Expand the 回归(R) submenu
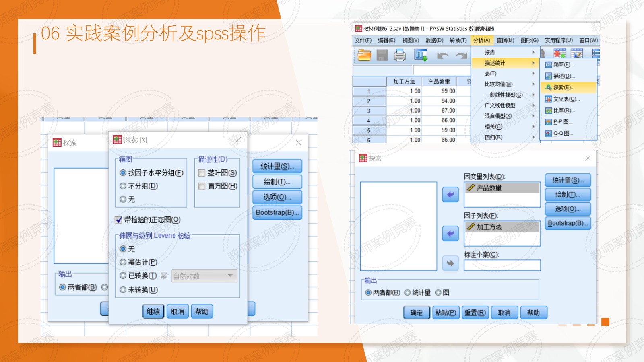Viewport: 644px width, 362px height. click(493, 137)
